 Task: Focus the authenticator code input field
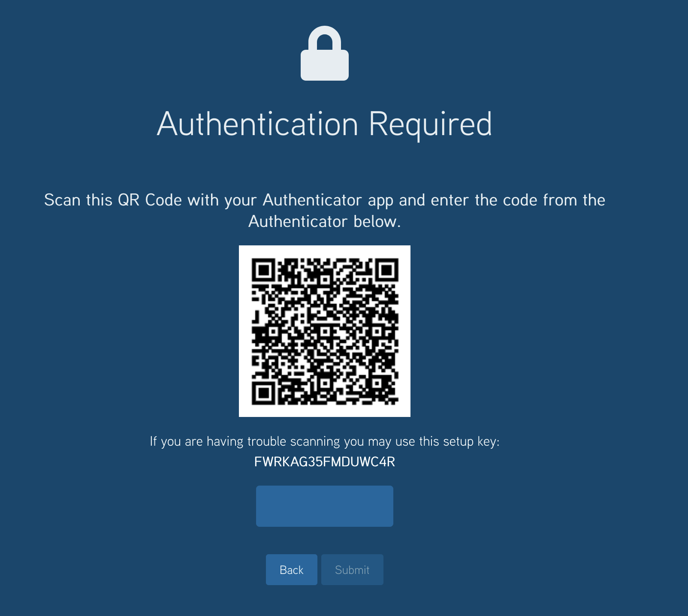click(325, 506)
